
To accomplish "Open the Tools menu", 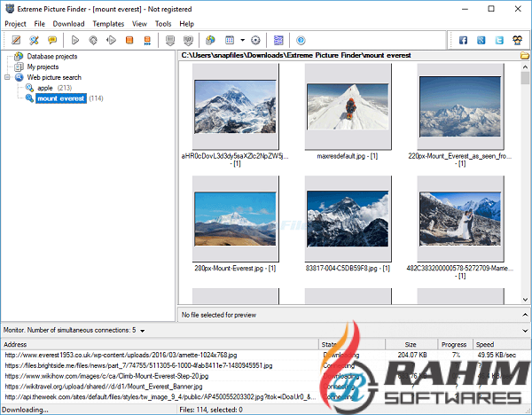I will point(163,24).
